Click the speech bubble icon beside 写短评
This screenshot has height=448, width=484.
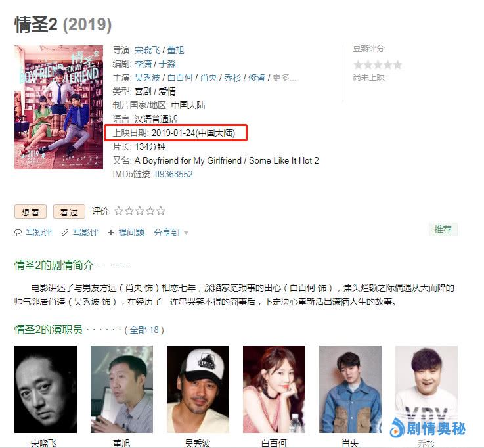click(18, 233)
